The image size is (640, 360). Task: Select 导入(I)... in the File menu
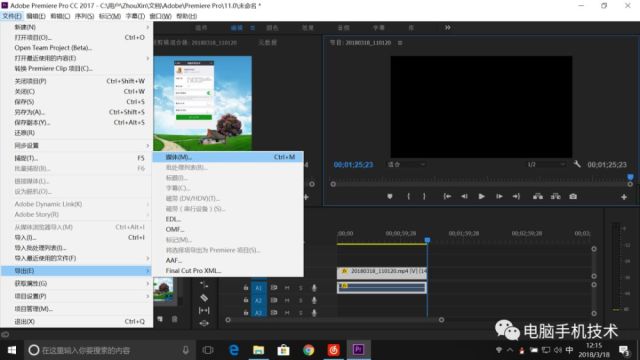77,238
